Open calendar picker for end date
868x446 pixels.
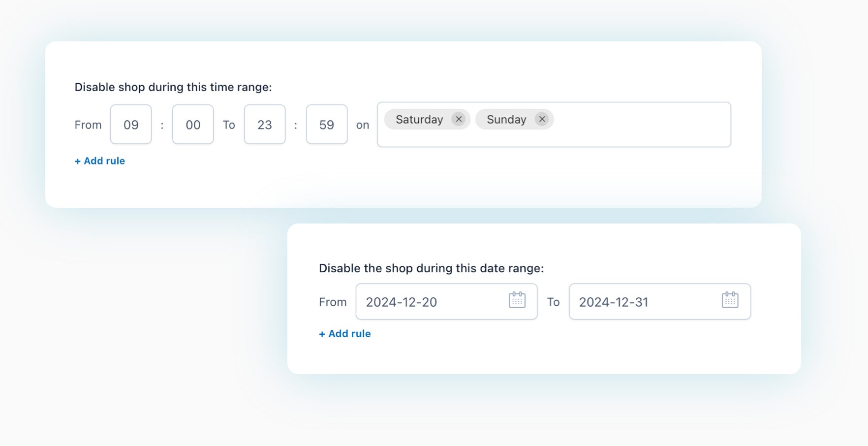730,300
